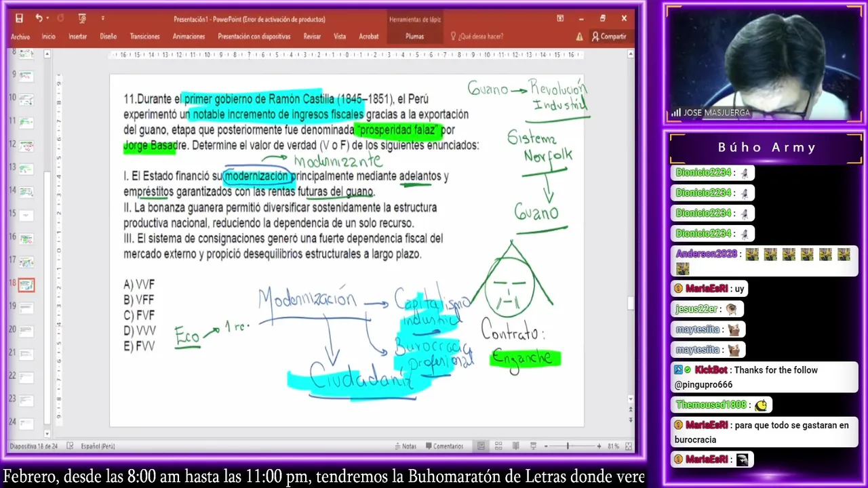This screenshot has width=868, height=488.
Task: Start presentation from beginning icon
Action: coord(82,18)
